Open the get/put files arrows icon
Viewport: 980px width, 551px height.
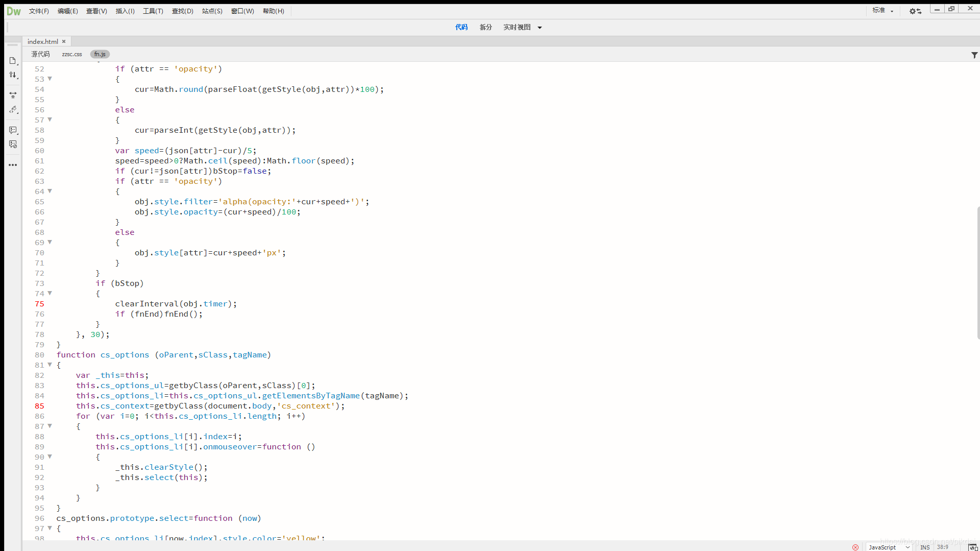pos(13,75)
